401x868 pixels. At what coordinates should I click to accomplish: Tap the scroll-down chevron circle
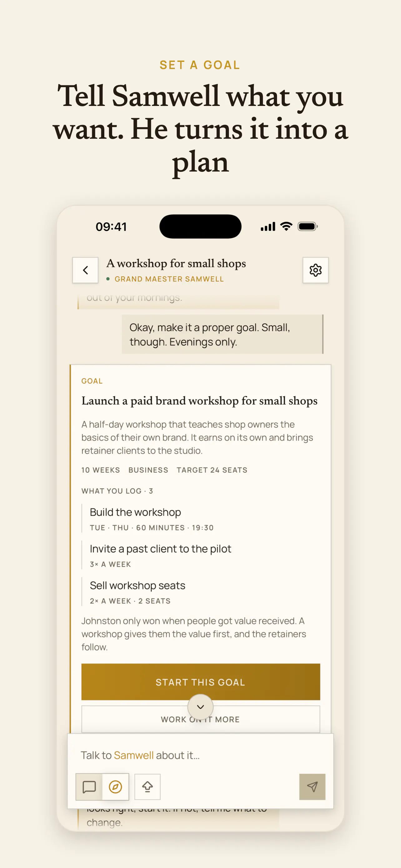(x=200, y=706)
